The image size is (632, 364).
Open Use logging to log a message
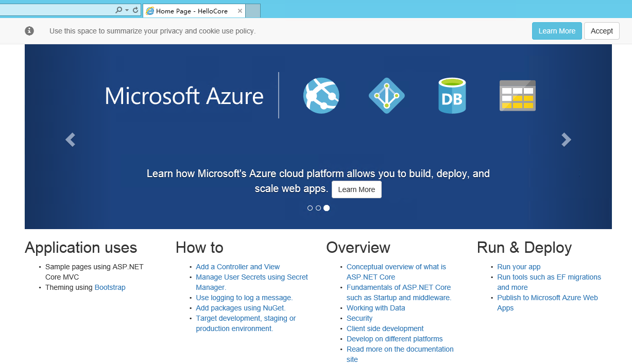[x=244, y=298]
